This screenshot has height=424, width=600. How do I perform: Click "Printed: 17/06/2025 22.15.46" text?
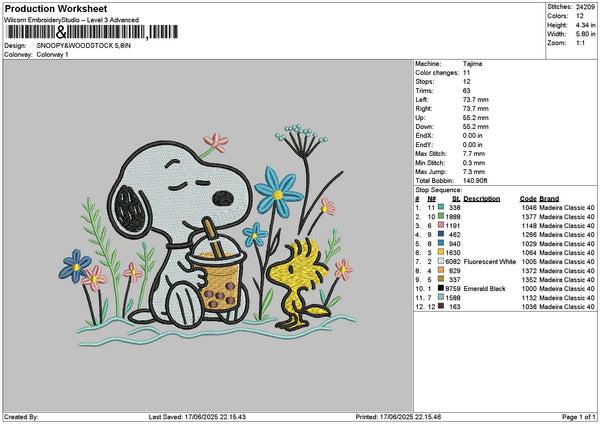point(398,417)
